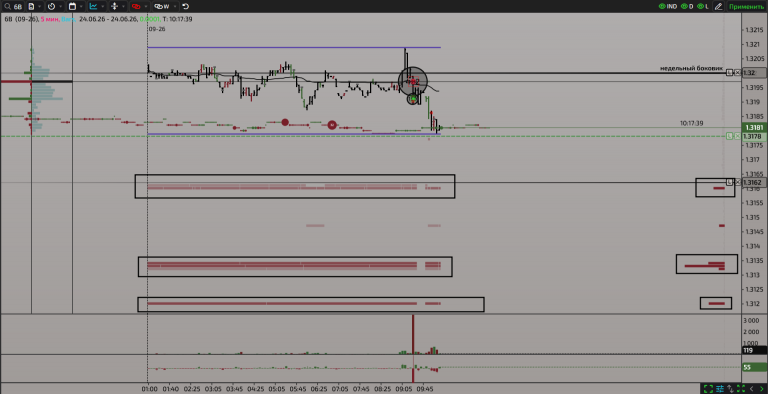Remove green 1.3178 level with its X
768x394 pixels.
(738, 136)
